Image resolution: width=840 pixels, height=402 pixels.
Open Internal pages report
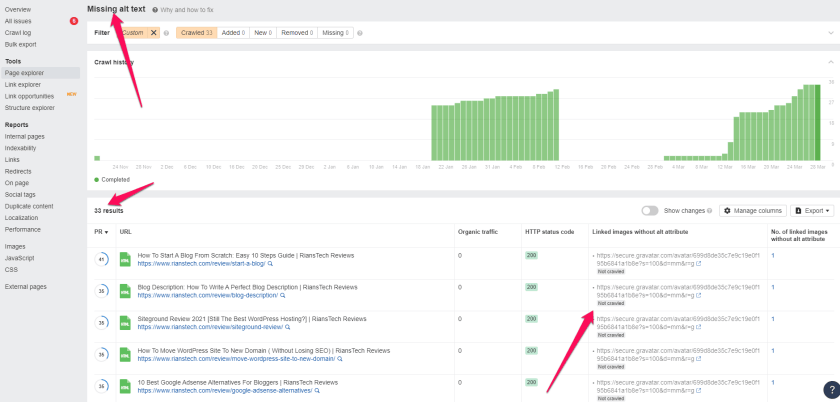click(25, 137)
